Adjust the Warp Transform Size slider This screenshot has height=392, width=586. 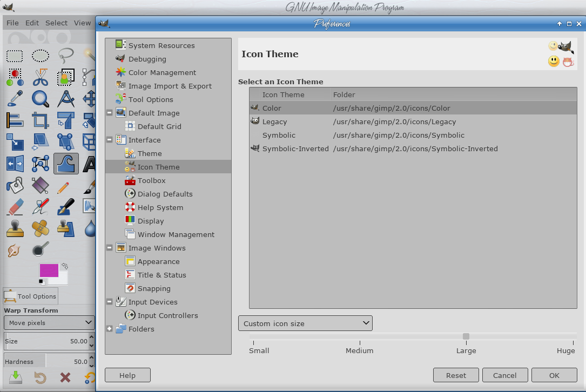46,341
